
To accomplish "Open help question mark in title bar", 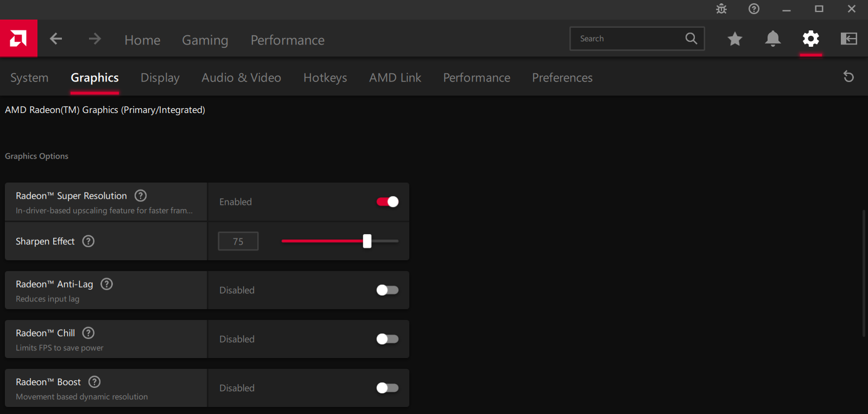I will (754, 9).
